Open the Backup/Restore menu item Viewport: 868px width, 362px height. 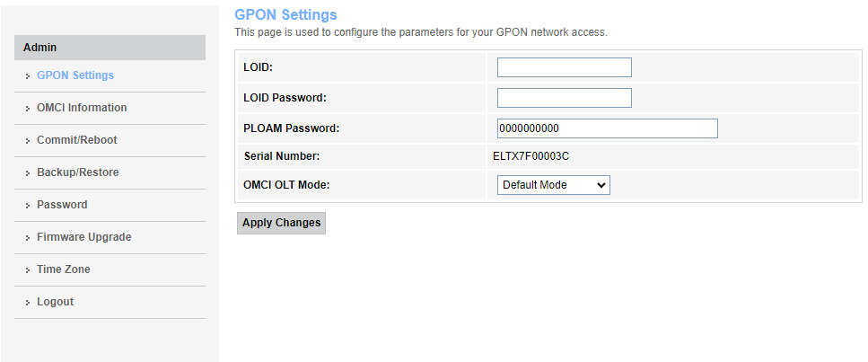point(77,172)
